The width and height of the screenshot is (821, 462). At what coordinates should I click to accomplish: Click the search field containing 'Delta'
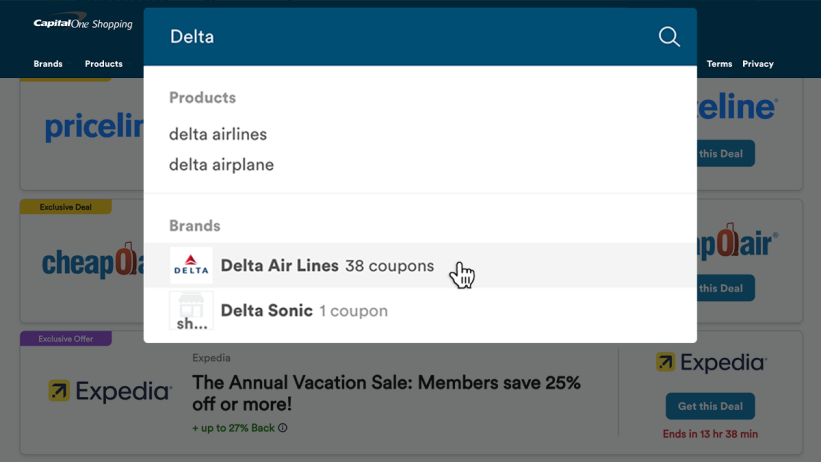click(400, 37)
